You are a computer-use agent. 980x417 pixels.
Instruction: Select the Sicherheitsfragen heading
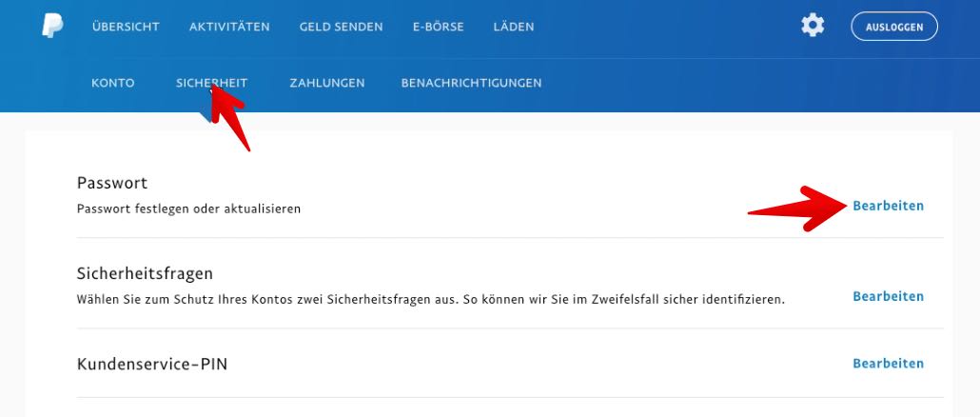click(145, 274)
